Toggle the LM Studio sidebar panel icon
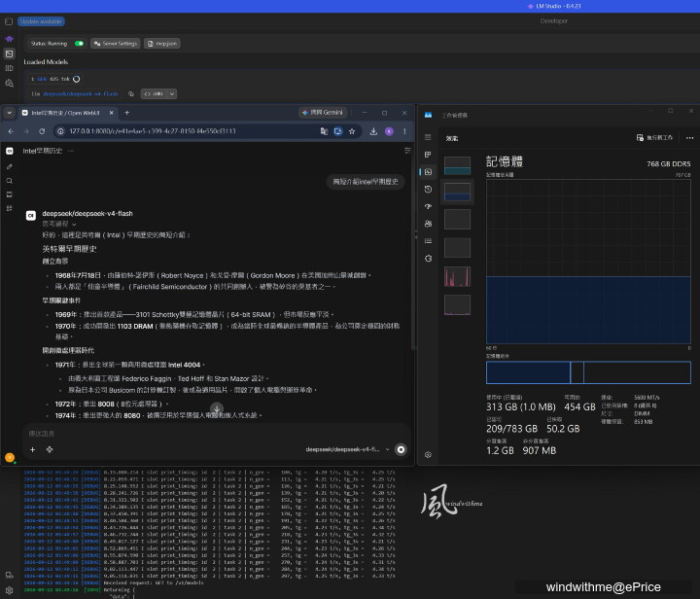The width and height of the screenshot is (700, 599). (x=9, y=21)
